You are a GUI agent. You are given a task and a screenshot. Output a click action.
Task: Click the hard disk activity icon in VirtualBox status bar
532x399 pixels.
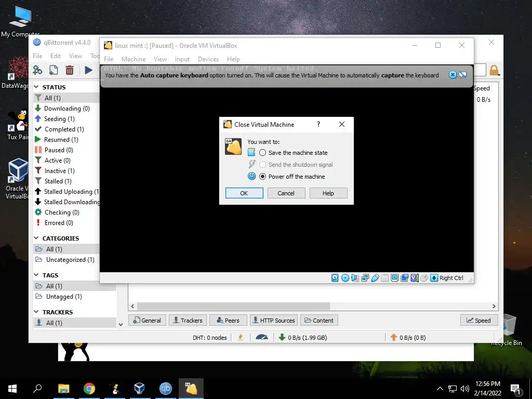(x=335, y=278)
